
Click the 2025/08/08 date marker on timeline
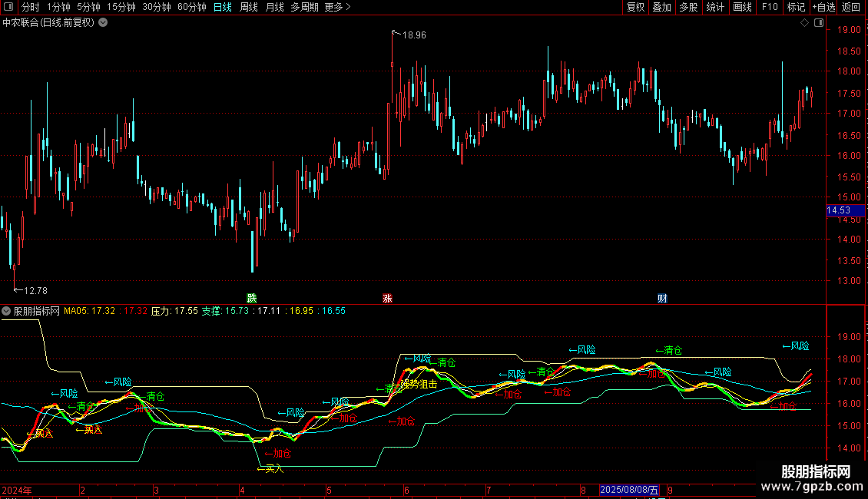coord(629,490)
